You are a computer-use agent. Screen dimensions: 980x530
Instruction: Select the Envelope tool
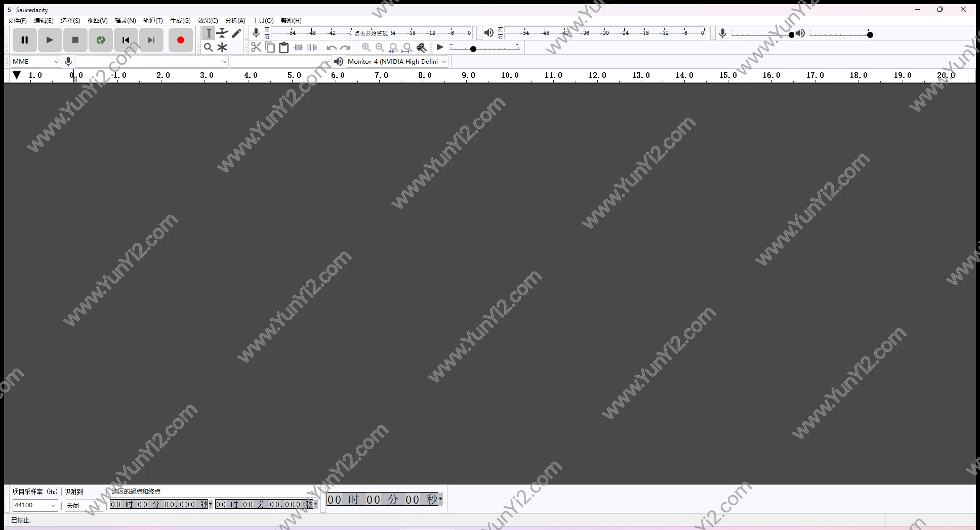coord(222,33)
